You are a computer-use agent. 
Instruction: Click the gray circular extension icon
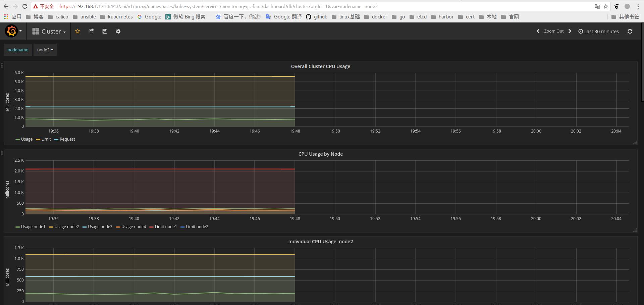(627, 6)
